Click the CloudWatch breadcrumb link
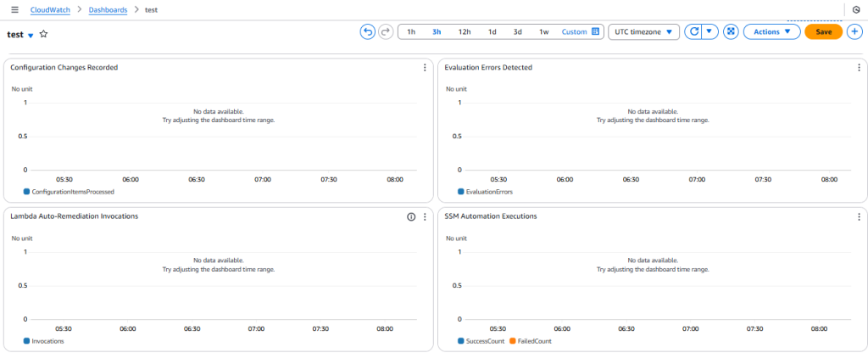Viewport: 868px width, 353px height. click(x=50, y=10)
